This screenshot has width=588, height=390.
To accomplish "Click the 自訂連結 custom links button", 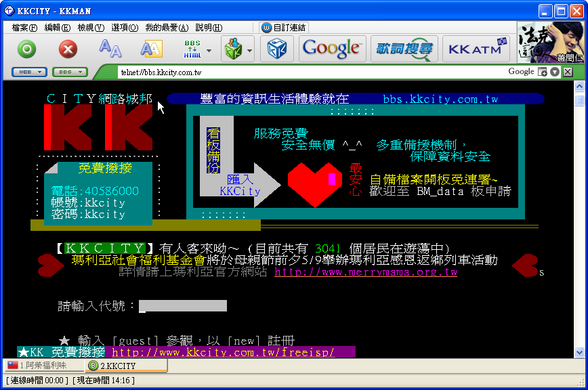I will (x=284, y=28).
